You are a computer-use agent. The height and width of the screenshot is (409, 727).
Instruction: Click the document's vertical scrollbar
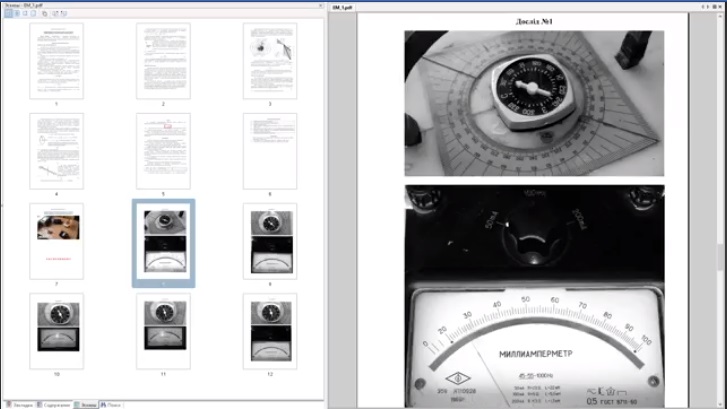coord(721,200)
